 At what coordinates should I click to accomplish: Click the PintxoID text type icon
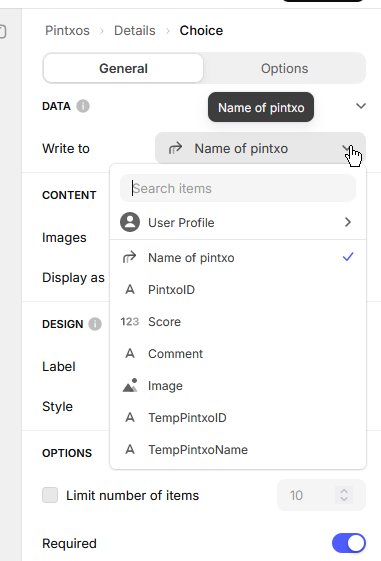click(130, 289)
